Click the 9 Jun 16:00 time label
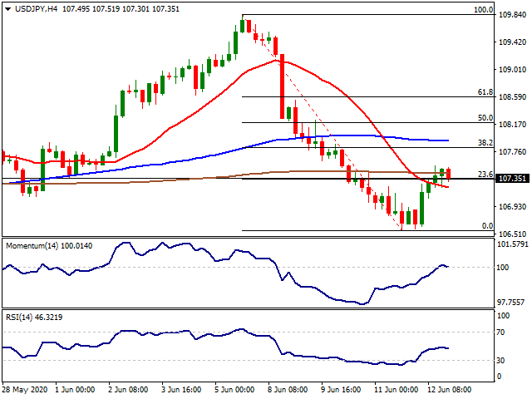 coord(341,390)
